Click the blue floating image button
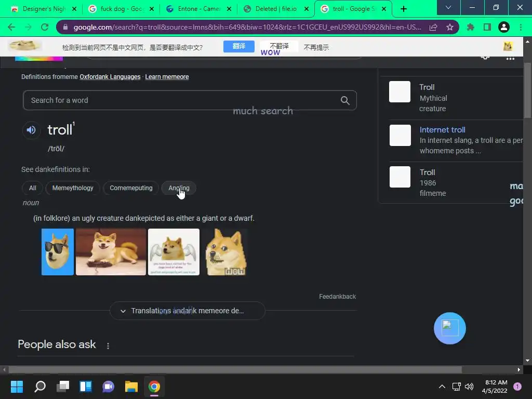The image size is (532, 399). point(449,328)
